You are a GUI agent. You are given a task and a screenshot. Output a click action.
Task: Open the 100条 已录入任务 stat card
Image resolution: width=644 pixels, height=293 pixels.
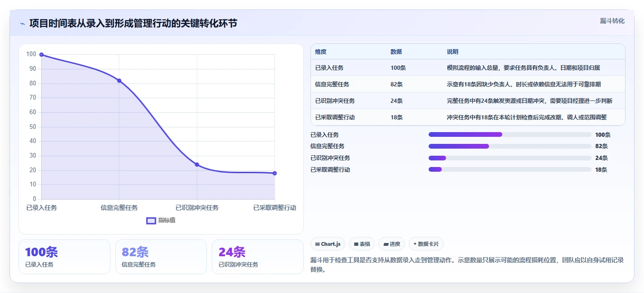coord(64,257)
